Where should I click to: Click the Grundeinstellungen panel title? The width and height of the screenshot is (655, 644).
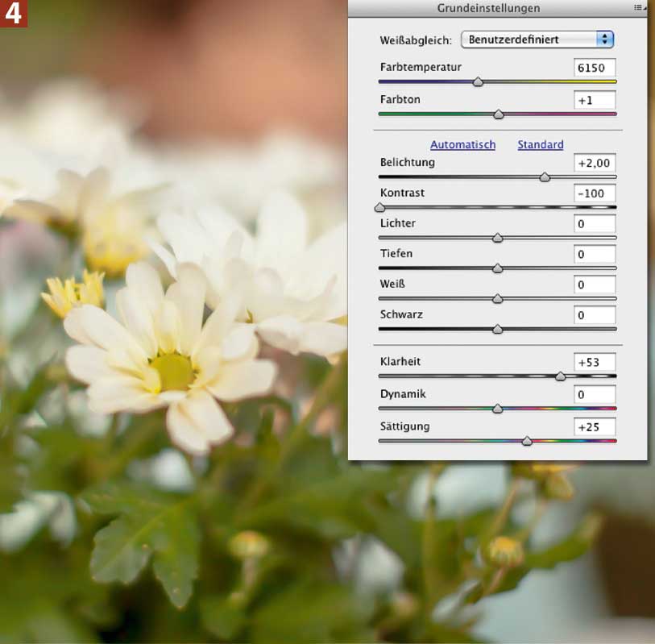click(x=488, y=8)
